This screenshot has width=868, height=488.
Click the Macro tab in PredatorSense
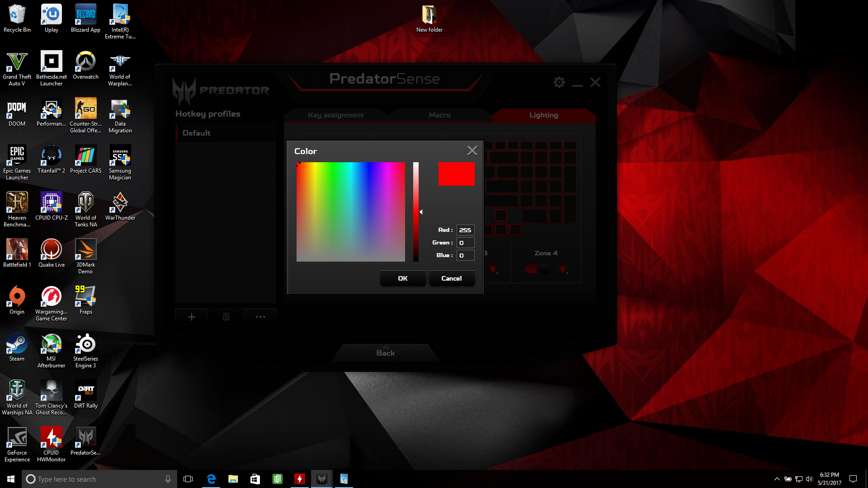439,114
